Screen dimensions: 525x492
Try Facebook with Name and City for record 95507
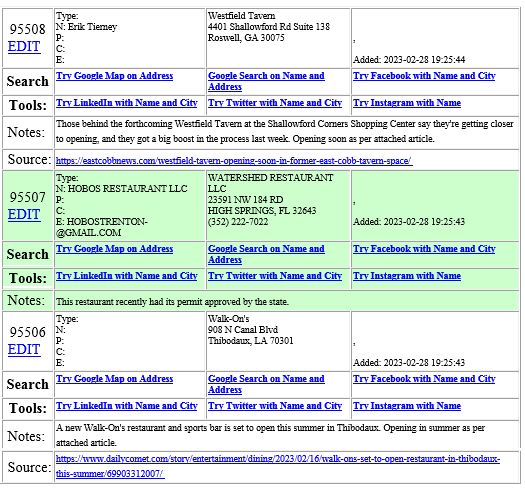(x=424, y=249)
